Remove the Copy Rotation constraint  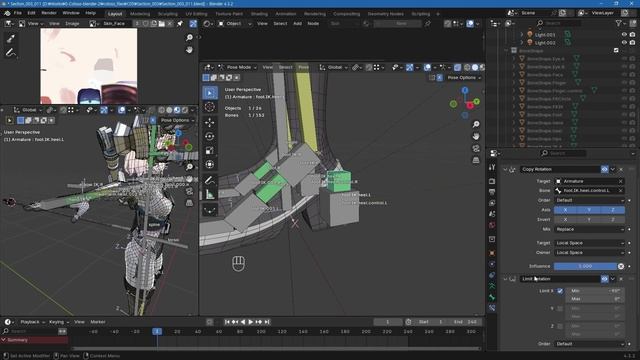[621, 169]
